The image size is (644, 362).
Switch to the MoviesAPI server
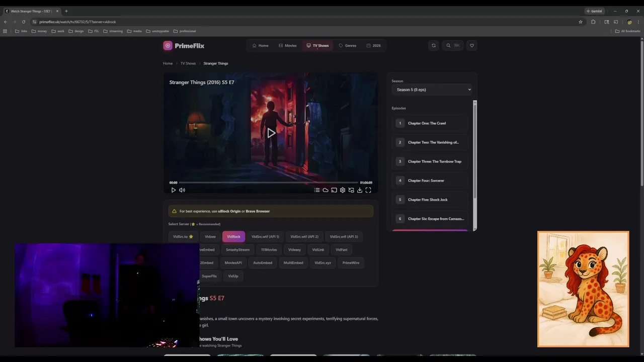point(233,263)
